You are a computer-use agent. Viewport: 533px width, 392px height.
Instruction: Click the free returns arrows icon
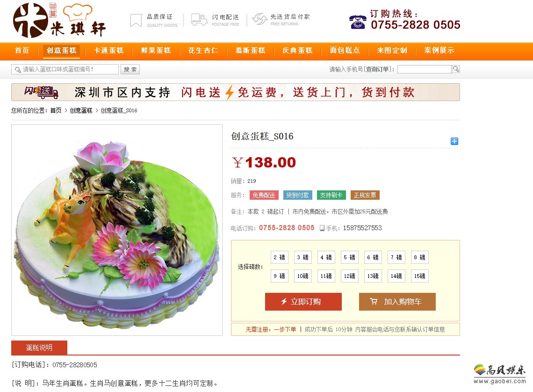[x=259, y=19]
